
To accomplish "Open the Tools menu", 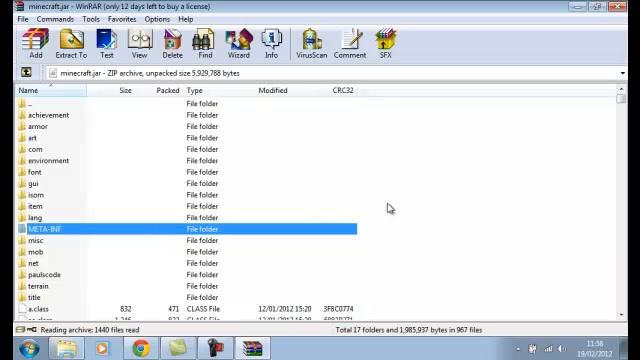I will (91, 19).
